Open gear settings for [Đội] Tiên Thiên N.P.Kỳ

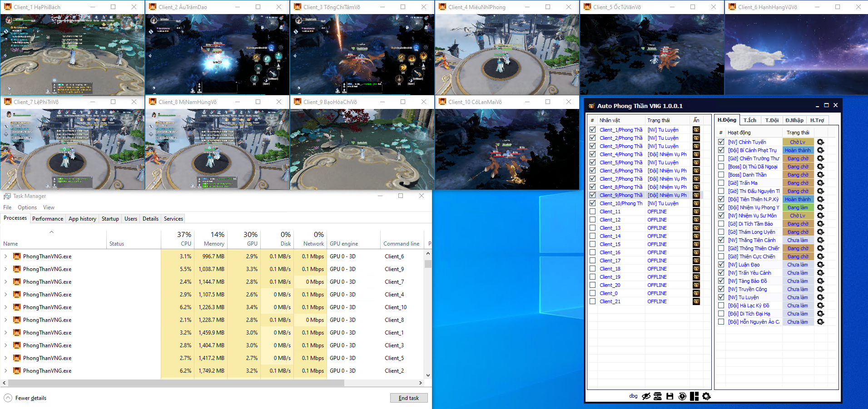(820, 199)
